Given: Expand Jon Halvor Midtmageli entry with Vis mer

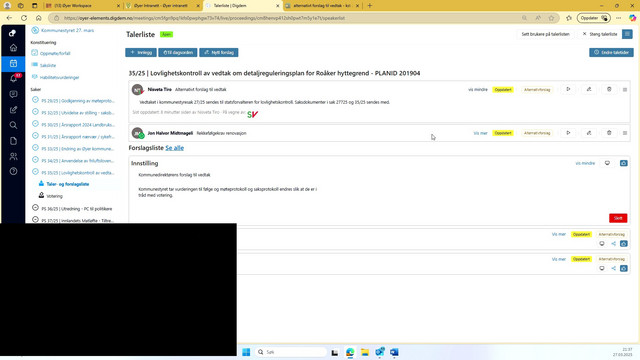Looking at the screenshot, I should click(480, 133).
